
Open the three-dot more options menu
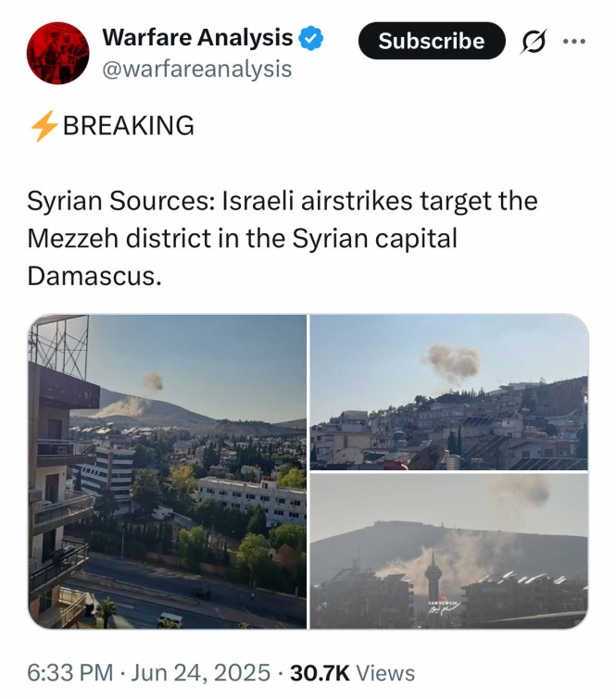[574, 42]
